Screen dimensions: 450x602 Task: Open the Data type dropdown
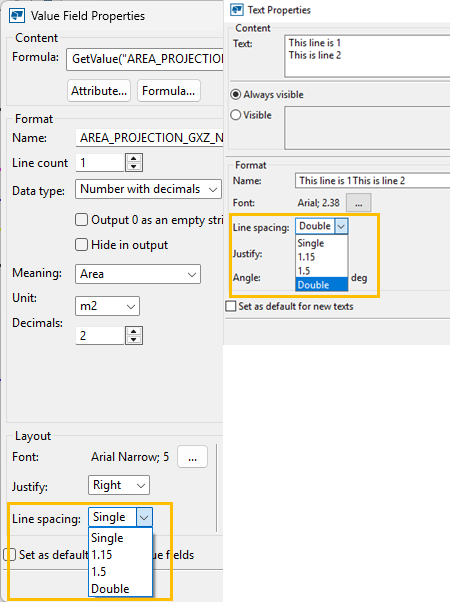coord(148,189)
